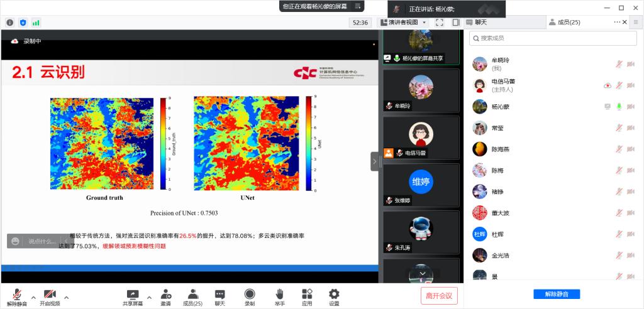The image size is (644, 309).
Task: Select 朱孔涛 video thumbnail
Action: pos(421,232)
